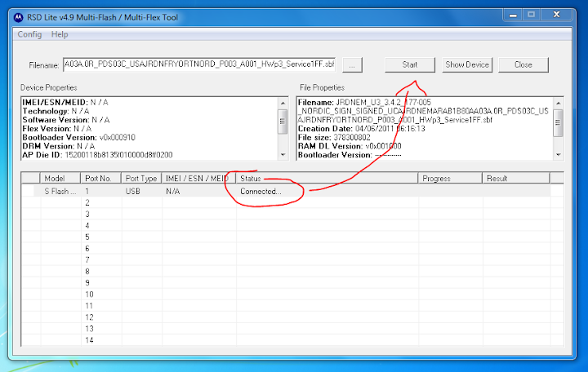Click the Port Type column header
Image resolution: width=588 pixels, height=372 pixels.
141,179
